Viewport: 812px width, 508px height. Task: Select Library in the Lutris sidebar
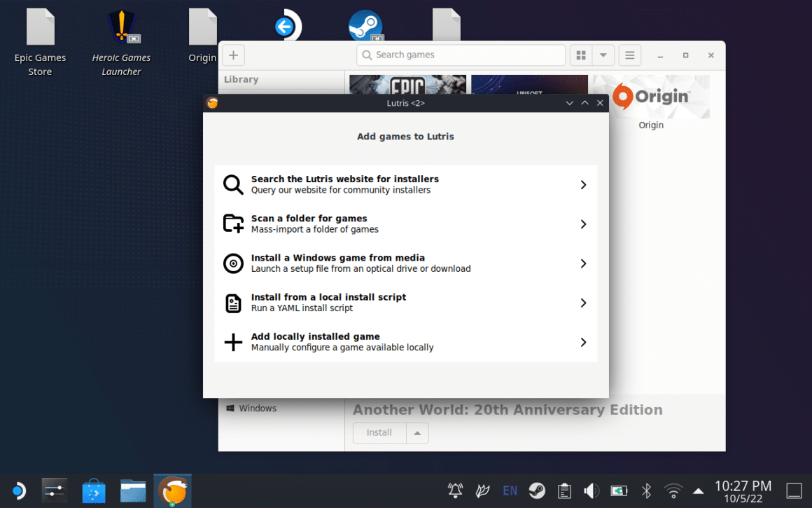click(241, 79)
